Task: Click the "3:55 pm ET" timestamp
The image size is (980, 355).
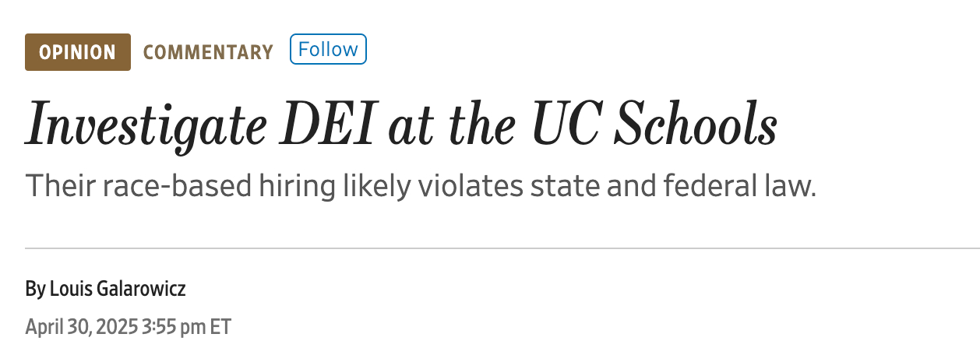Action: [187, 326]
